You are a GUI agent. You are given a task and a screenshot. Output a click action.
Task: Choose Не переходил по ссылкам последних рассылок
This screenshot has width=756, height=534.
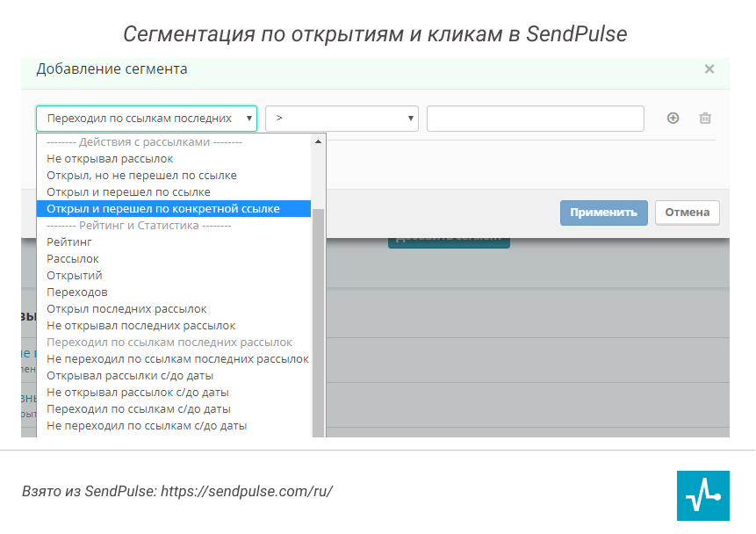click(x=174, y=359)
